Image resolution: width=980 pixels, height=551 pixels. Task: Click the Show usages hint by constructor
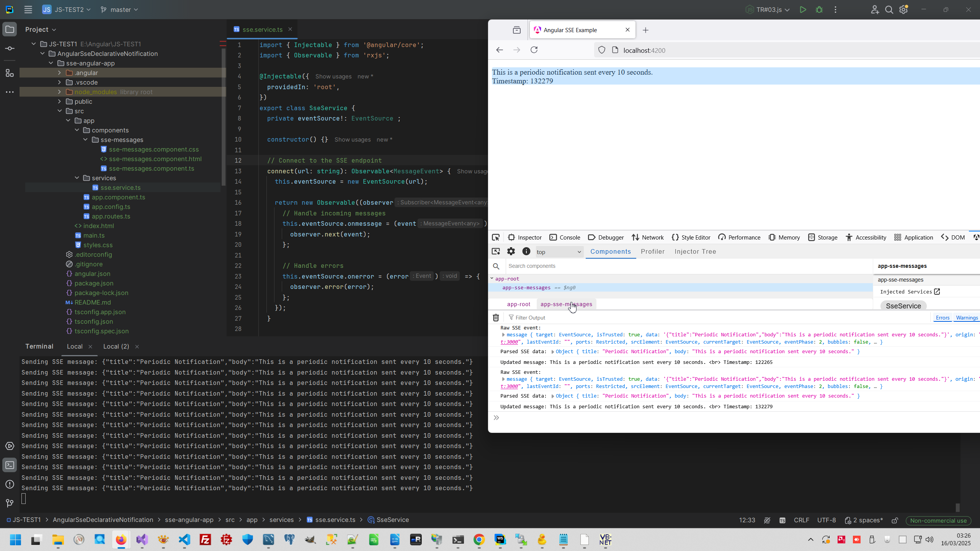[352, 140]
